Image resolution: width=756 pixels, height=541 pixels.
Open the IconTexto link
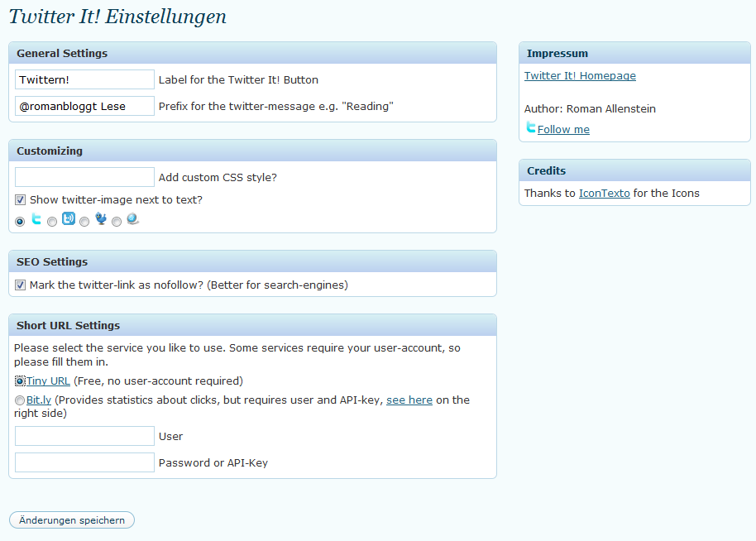click(604, 193)
